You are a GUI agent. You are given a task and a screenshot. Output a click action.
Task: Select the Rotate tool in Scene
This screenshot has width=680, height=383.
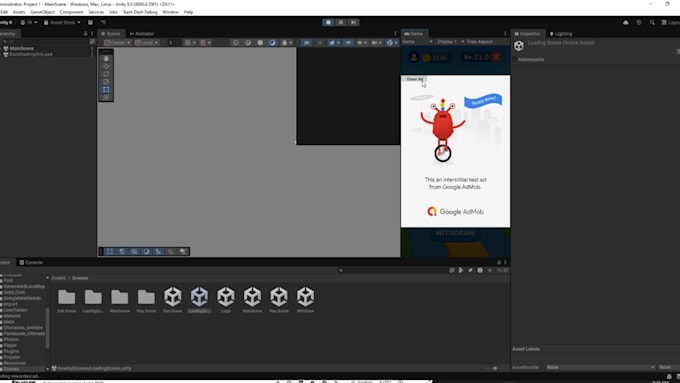[106, 74]
